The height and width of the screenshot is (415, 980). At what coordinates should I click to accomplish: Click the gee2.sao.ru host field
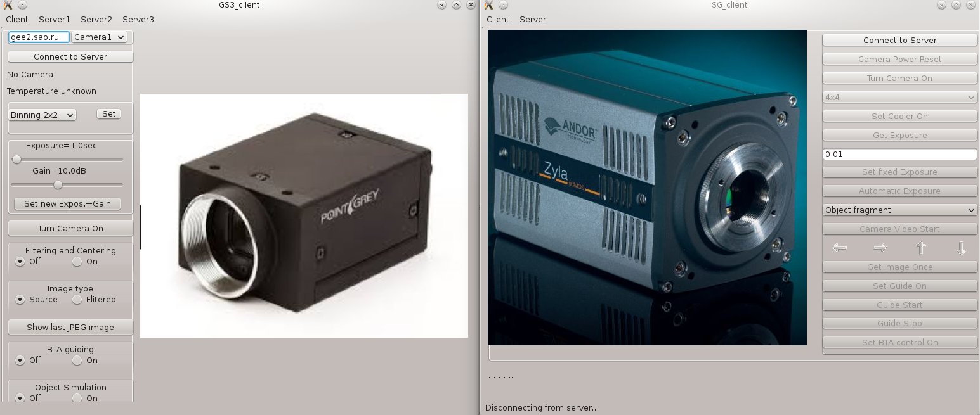(x=39, y=37)
